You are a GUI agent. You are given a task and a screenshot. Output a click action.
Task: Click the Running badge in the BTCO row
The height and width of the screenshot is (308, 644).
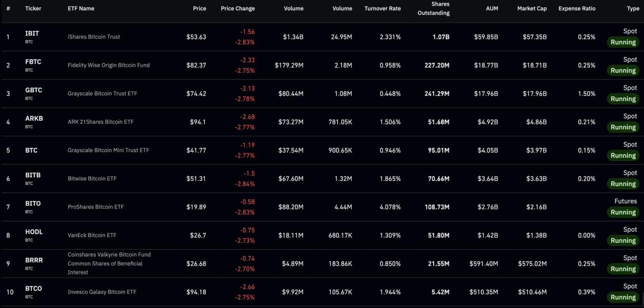point(623,297)
